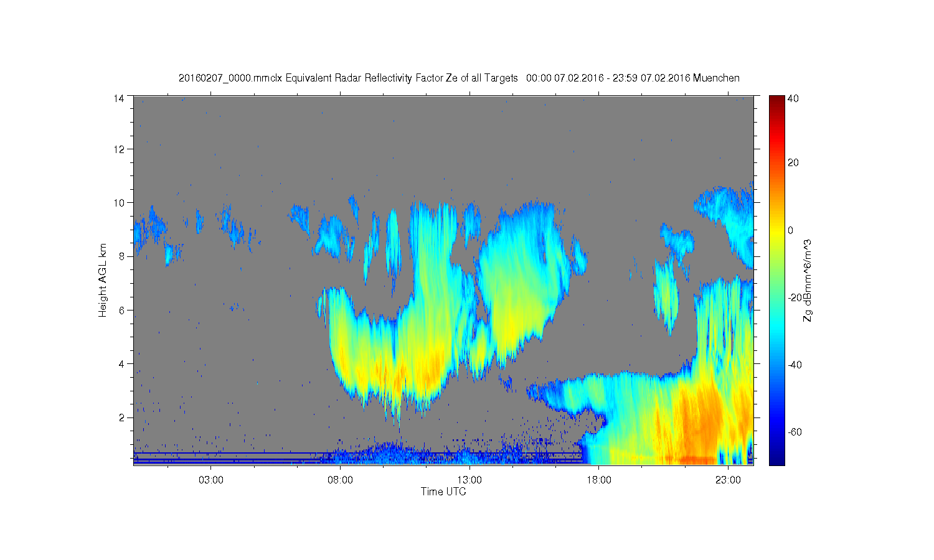Select the 'Time UTC' axis label
934x560 pixels.
pyautogui.click(x=443, y=492)
